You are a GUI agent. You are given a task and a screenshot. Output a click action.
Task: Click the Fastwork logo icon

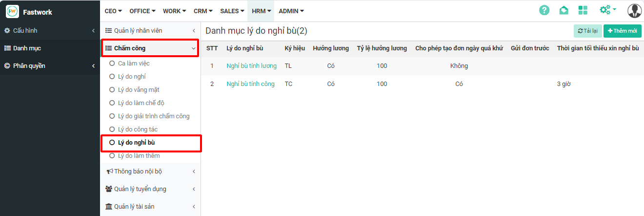tap(12, 11)
